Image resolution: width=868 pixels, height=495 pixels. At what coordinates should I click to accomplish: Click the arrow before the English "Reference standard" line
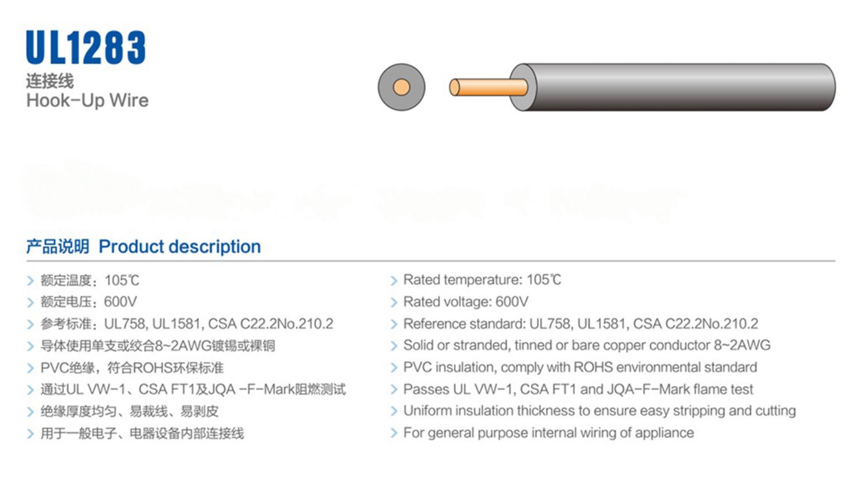pos(394,324)
